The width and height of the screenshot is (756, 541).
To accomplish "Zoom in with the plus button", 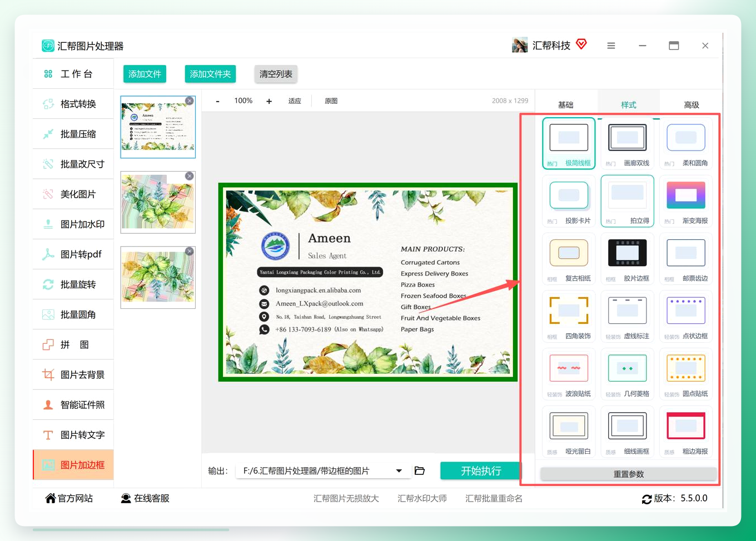I will (x=269, y=101).
